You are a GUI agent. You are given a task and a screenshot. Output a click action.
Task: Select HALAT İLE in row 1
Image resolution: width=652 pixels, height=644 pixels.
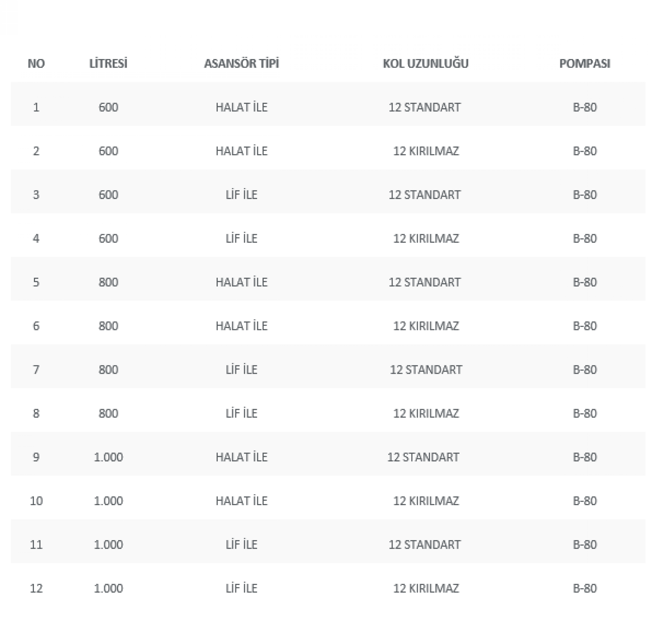coord(241,107)
